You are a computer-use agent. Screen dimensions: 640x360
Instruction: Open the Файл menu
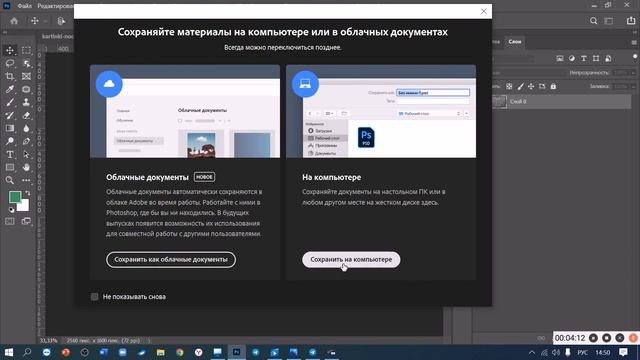(24, 6)
